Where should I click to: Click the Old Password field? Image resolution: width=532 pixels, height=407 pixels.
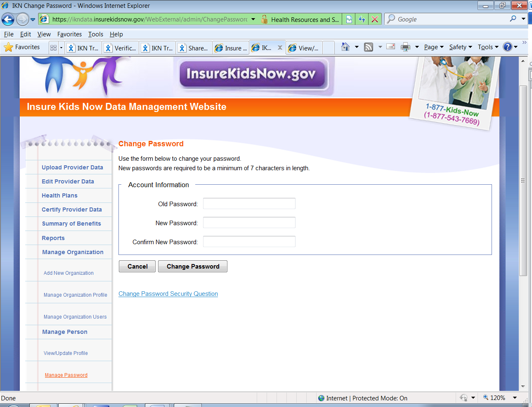(249, 204)
